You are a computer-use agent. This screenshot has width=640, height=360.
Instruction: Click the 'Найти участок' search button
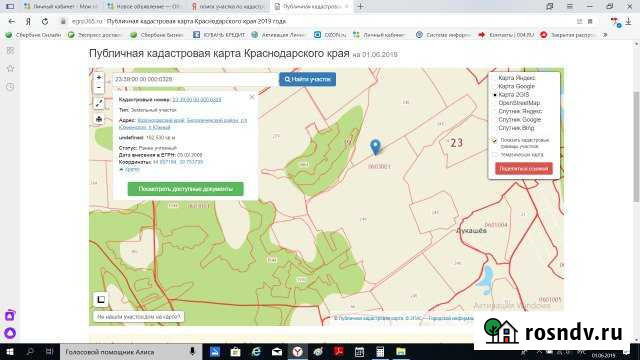point(308,79)
